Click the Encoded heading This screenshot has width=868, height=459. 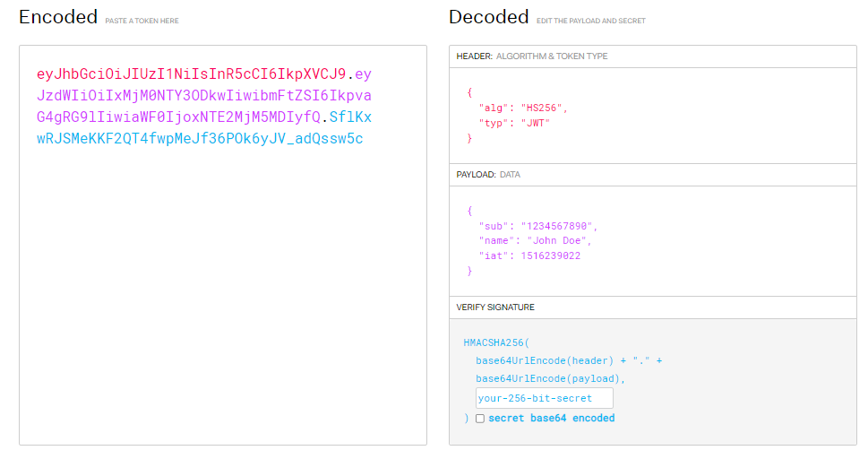pos(58,17)
